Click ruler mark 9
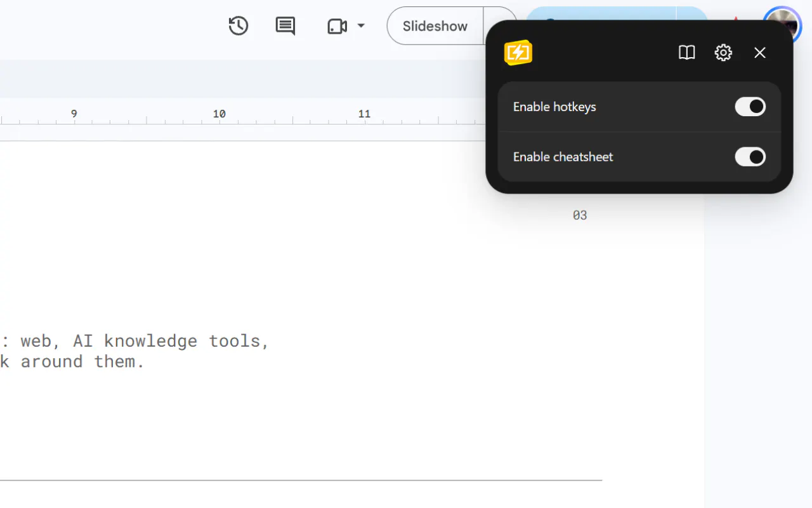This screenshot has width=812, height=508. point(74,114)
